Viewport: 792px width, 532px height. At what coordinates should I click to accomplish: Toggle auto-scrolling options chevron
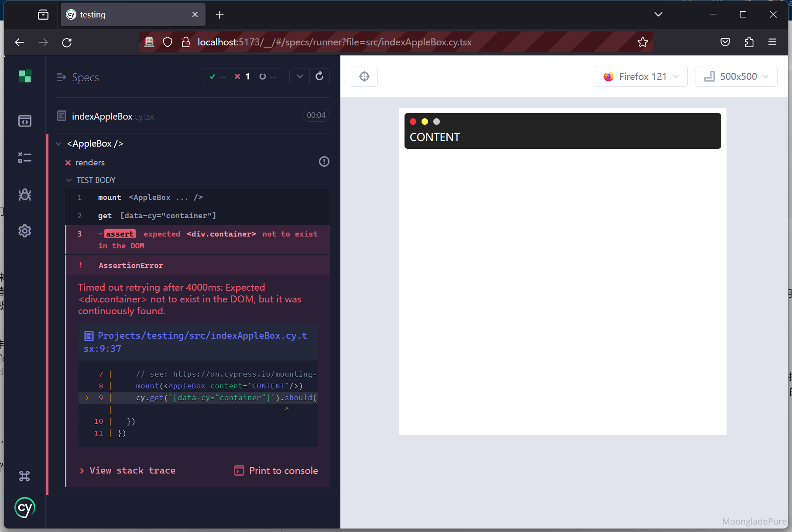[299, 76]
